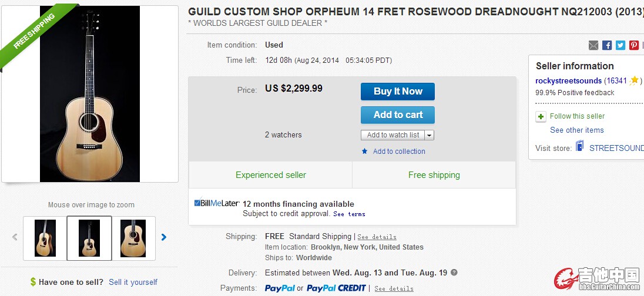Open See other items link

click(577, 130)
